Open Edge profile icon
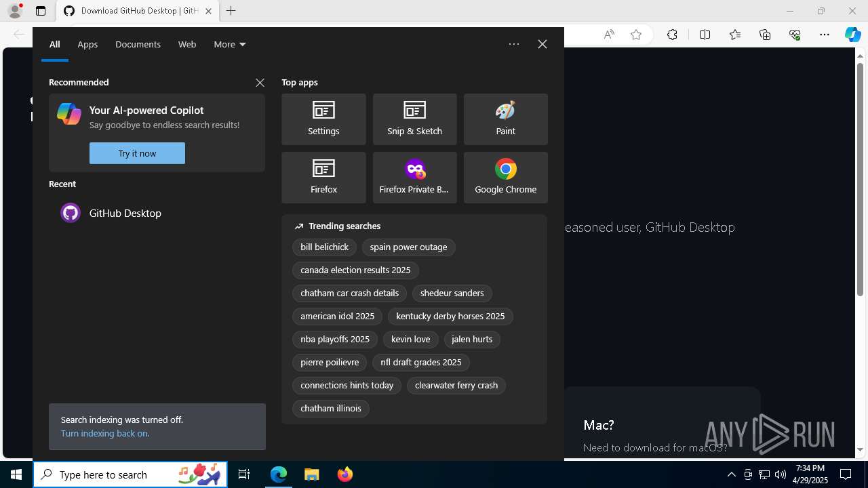Viewport: 868px width, 488px height. tap(15, 11)
